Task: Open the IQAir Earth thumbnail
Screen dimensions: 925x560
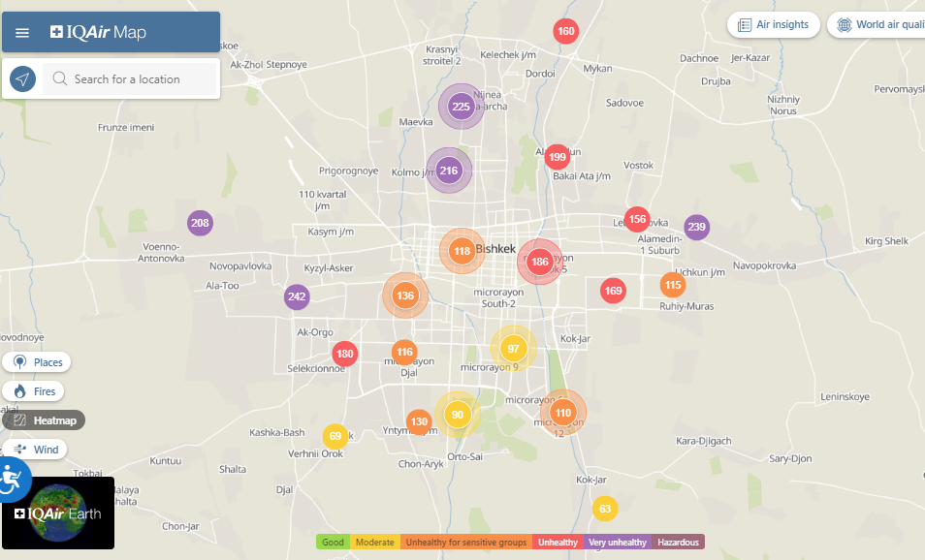Action: (x=58, y=513)
